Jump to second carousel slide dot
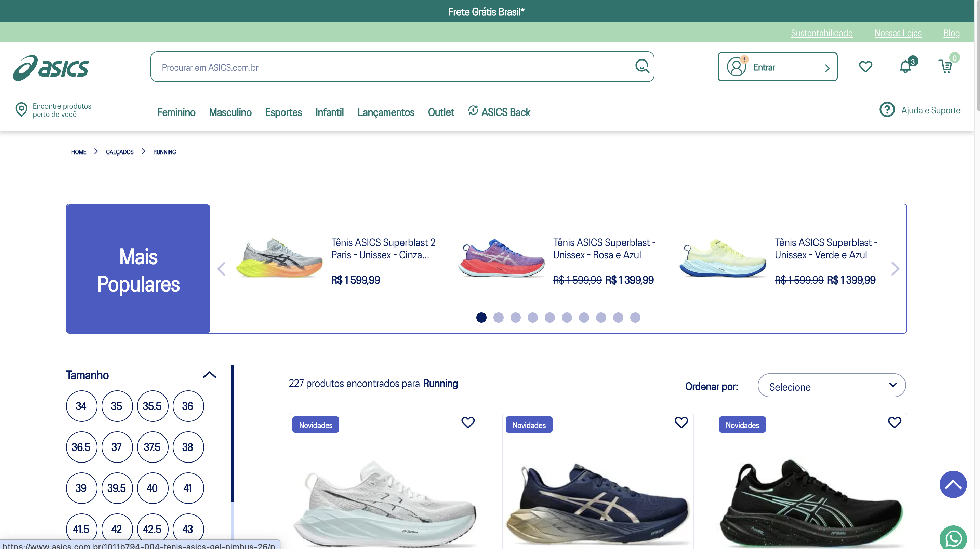 498,317
